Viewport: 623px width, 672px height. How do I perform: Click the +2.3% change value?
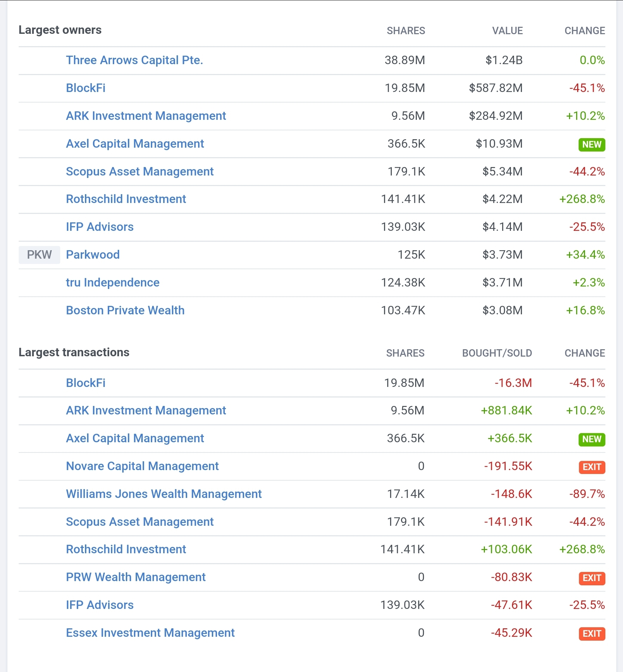(x=589, y=283)
